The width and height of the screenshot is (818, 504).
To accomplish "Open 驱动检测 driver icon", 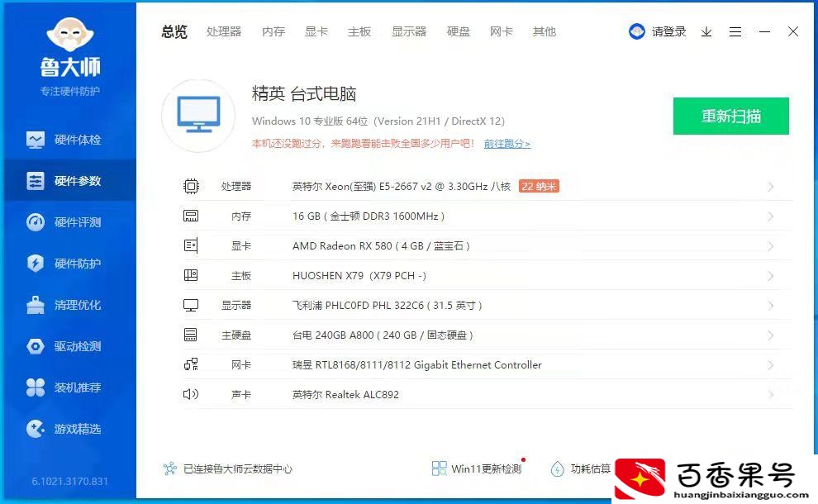I will (36, 346).
